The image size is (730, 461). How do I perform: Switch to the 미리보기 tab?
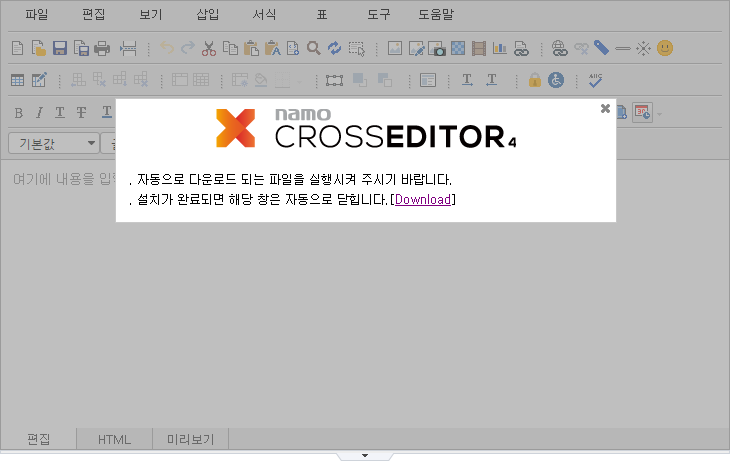pyautogui.click(x=190, y=439)
